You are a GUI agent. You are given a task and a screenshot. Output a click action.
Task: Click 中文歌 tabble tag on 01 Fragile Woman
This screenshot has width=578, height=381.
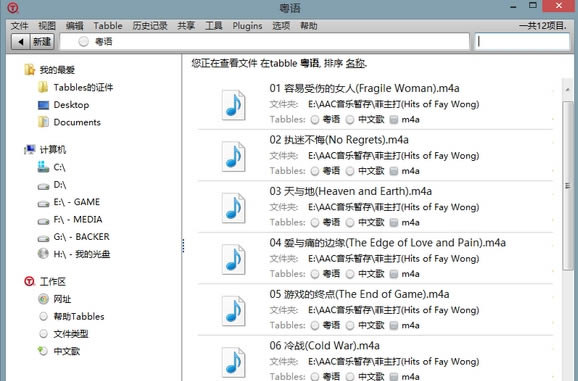(x=365, y=119)
